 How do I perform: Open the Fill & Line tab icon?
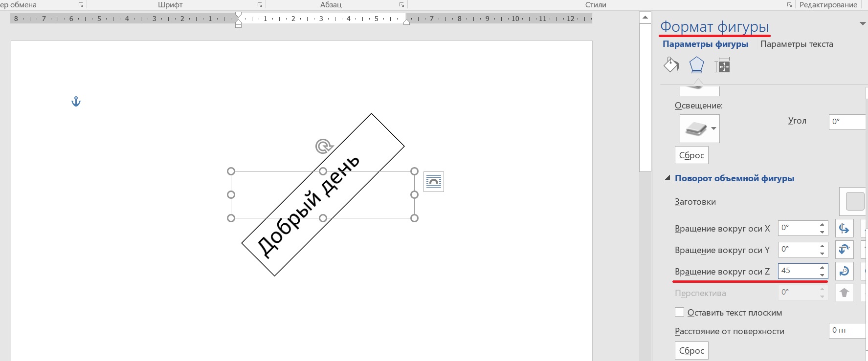(x=671, y=65)
